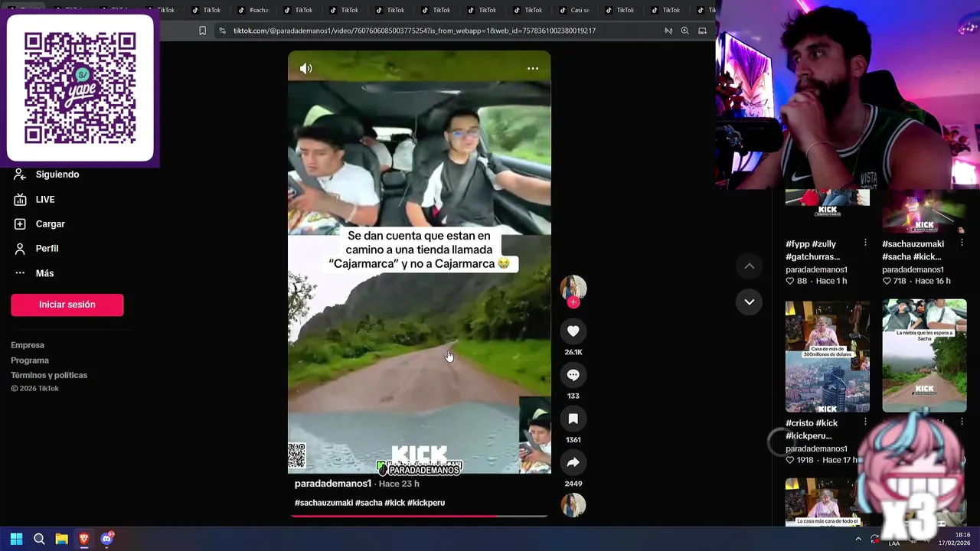Switch to the Casi se browser tab
The image size is (980, 551).
pos(574,10)
